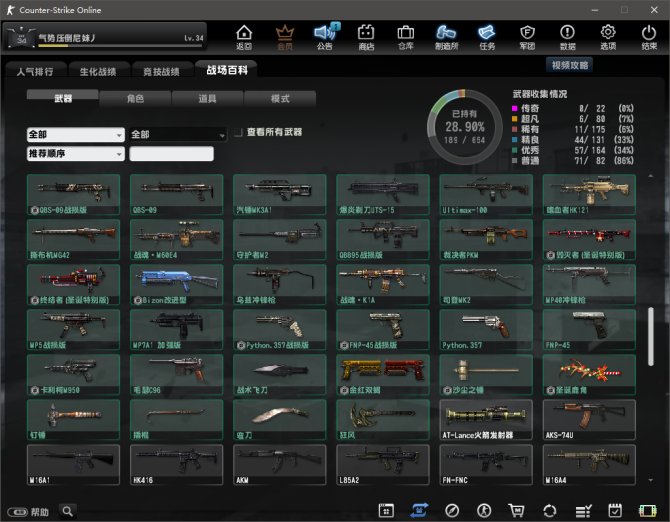Click the weapon list vertical scrollbar thumb
670x522 pixels.
pyautogui.click(x=651, y=337)
